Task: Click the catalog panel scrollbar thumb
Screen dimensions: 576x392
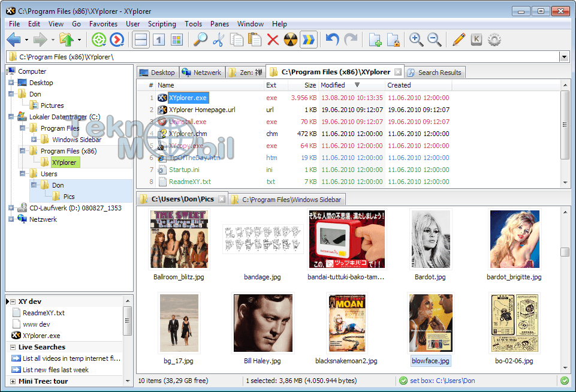Action: coord(128,321)
